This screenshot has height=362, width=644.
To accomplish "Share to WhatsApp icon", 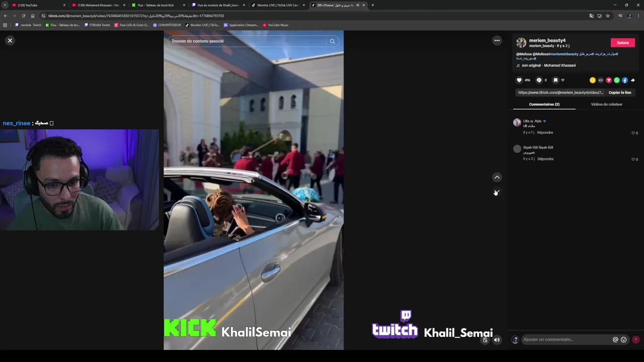I will (617, 80).
